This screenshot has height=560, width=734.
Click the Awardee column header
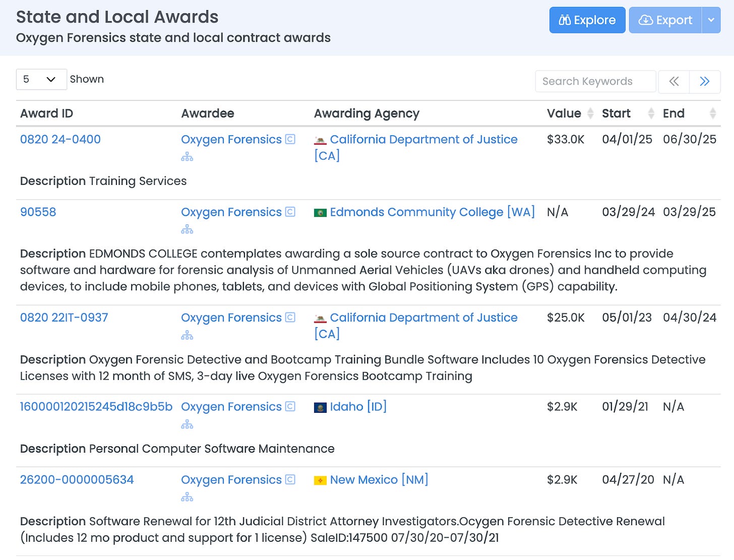tap(208, 113)
